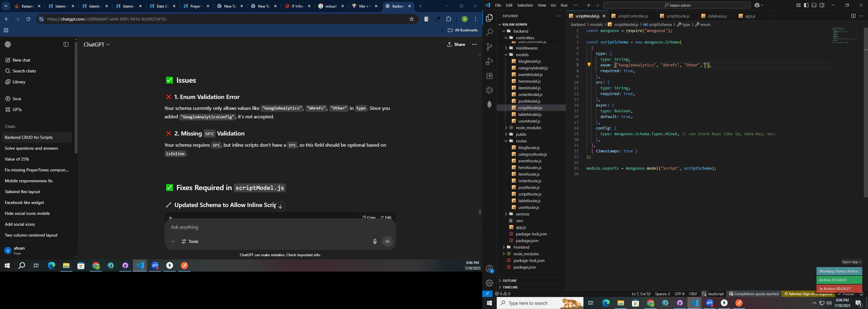Click the VS Code editor minimap

point(845,36)
